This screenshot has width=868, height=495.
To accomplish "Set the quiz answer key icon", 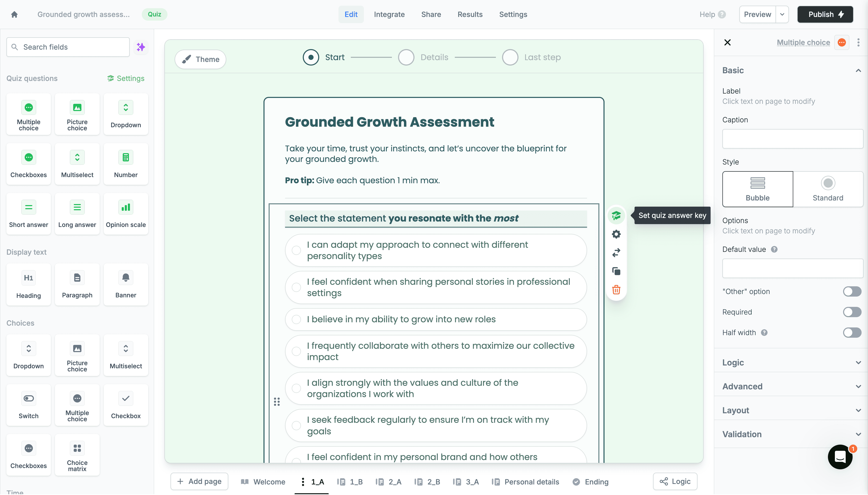I will 616,216.
